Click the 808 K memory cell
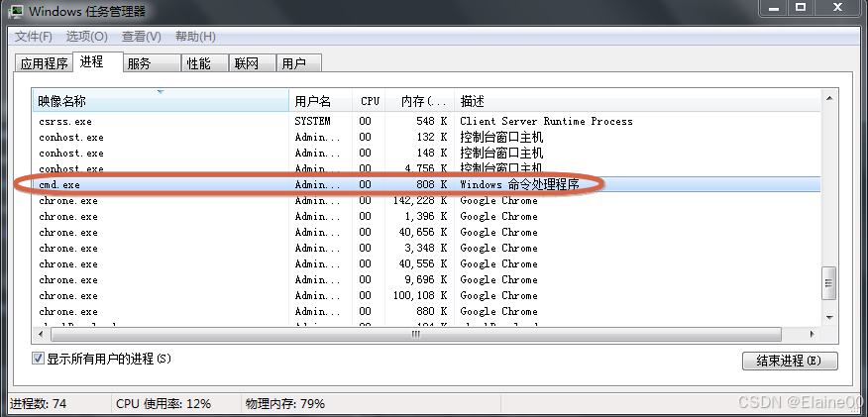868x417 pixels. click(x=431, y=184)
